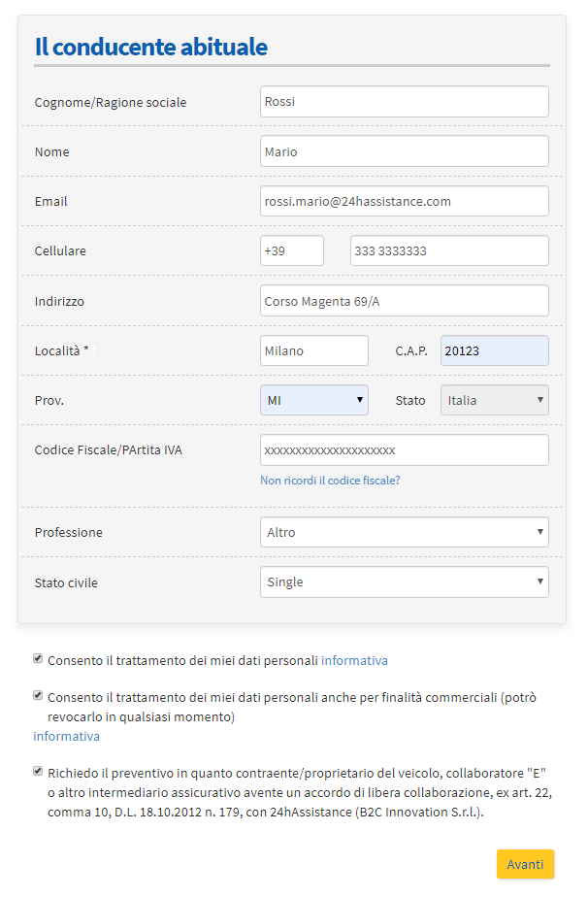Click the C.A.P. postal code field

[494, 350]
